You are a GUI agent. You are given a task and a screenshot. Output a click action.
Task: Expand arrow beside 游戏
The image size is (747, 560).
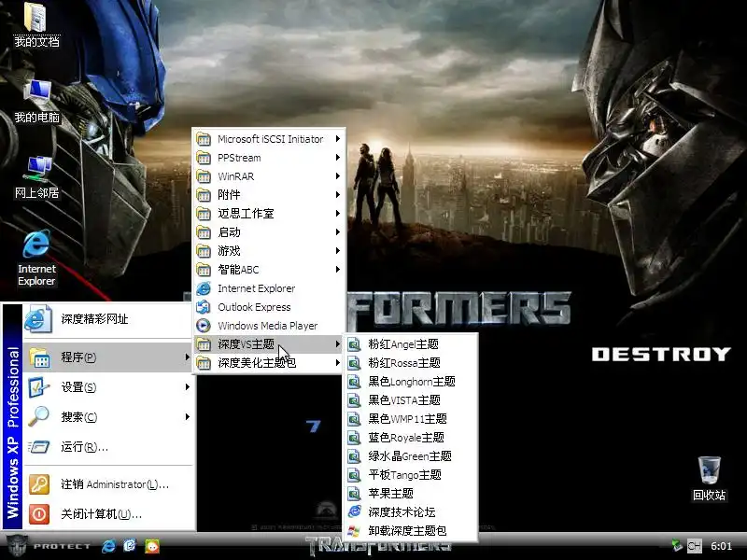(x=337, y=251)
